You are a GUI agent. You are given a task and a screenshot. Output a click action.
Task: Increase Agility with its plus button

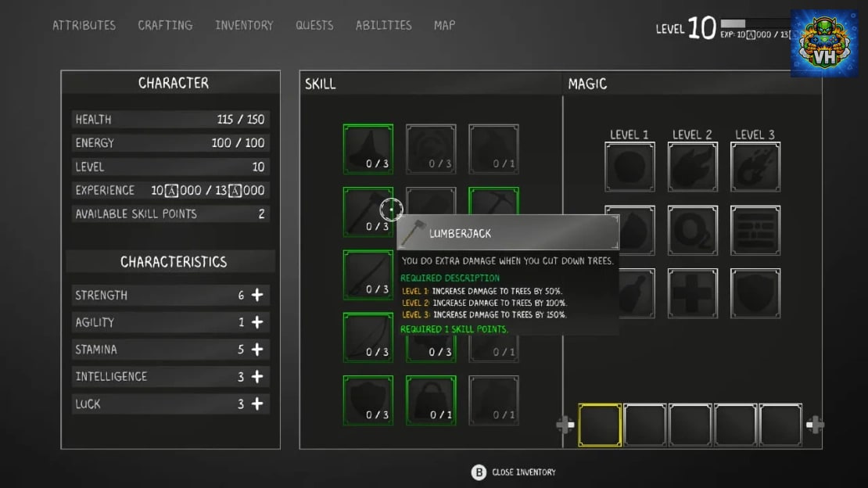pos(257,322)
